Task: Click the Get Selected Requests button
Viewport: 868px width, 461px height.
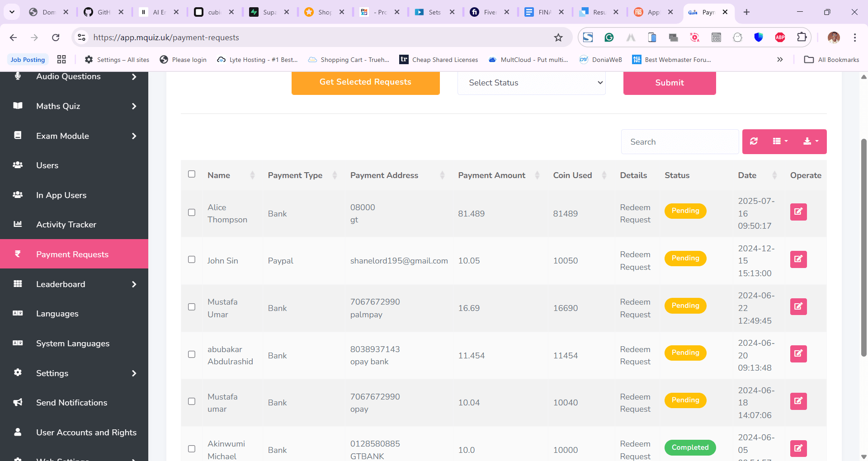Action: click(365, 82)
